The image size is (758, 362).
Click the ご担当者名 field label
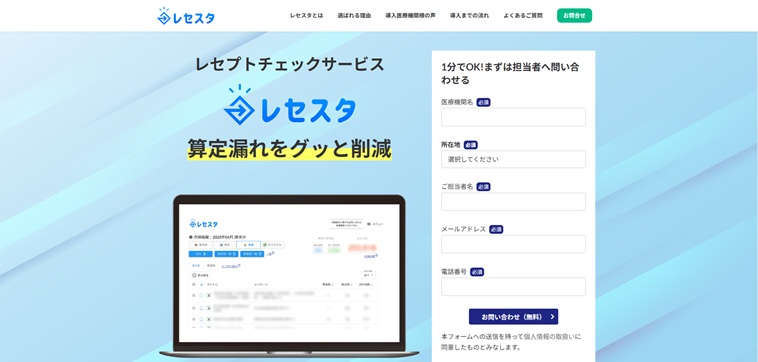457,187
